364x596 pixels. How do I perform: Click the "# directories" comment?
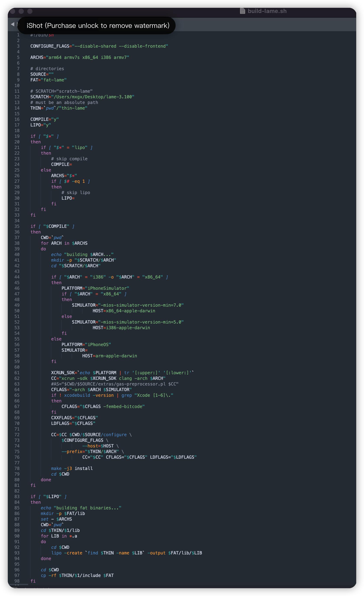[47, 69]
